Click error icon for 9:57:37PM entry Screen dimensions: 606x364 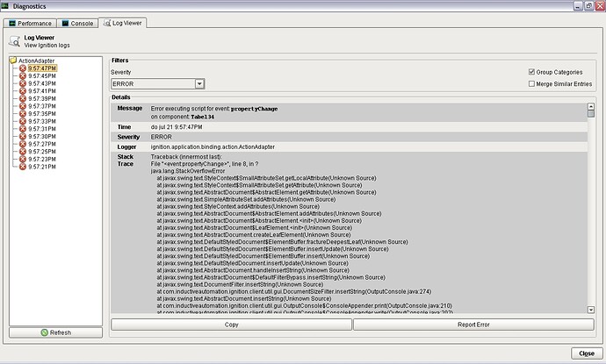pyautogui.click(x=23, y=106)
